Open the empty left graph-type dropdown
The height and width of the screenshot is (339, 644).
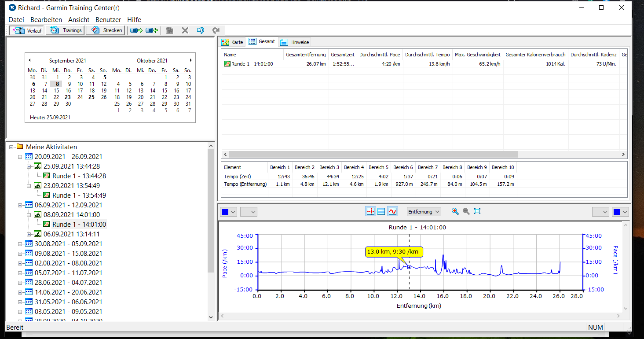click(x=249, y=212)
